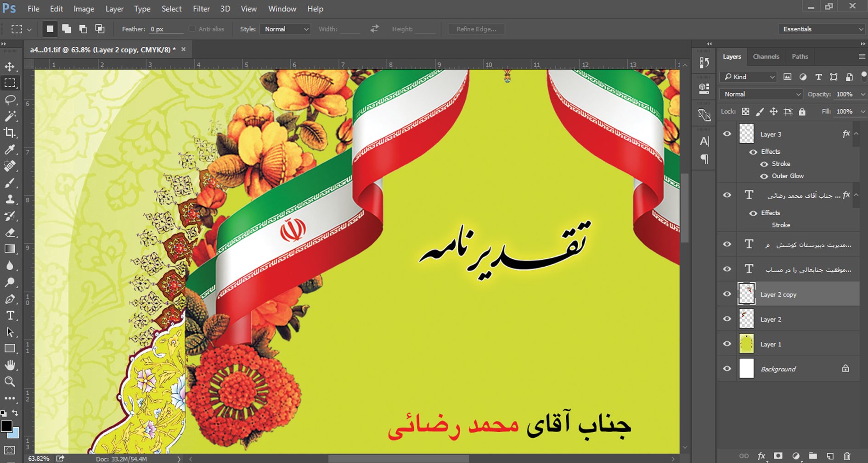
Task: Hide Layer 3 Stroke effect eye
Action: [x=764, y=164]
